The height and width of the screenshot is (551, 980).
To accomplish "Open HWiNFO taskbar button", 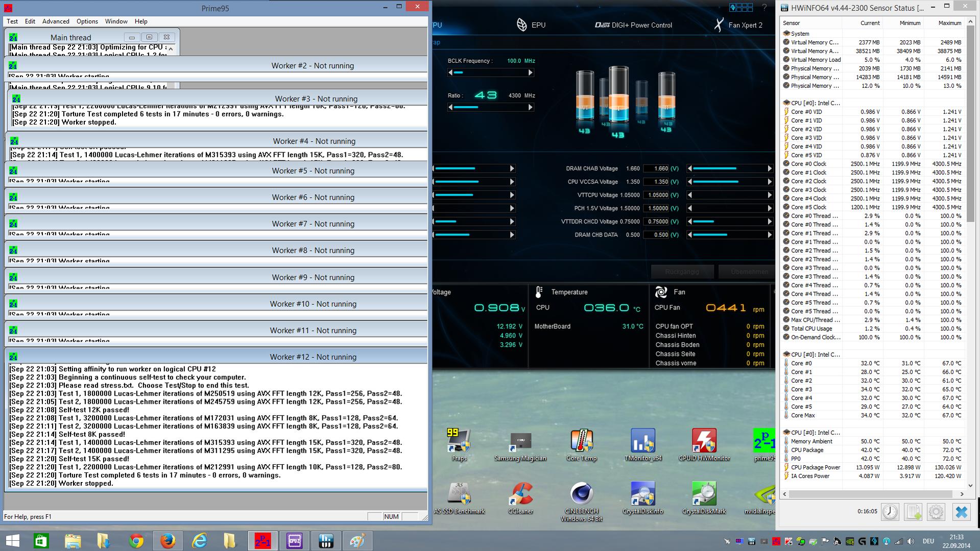I will pos(326,541).
